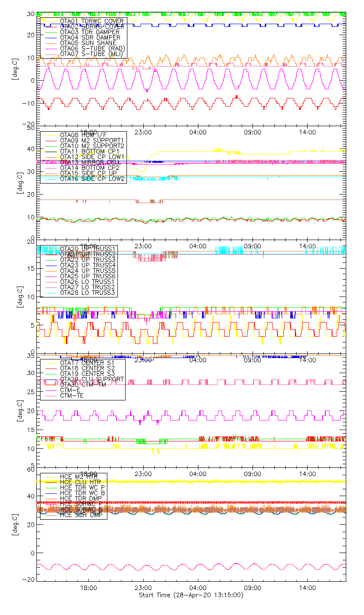Click the 04:00 tick on the bottom time axis

[x=198, y=588]
